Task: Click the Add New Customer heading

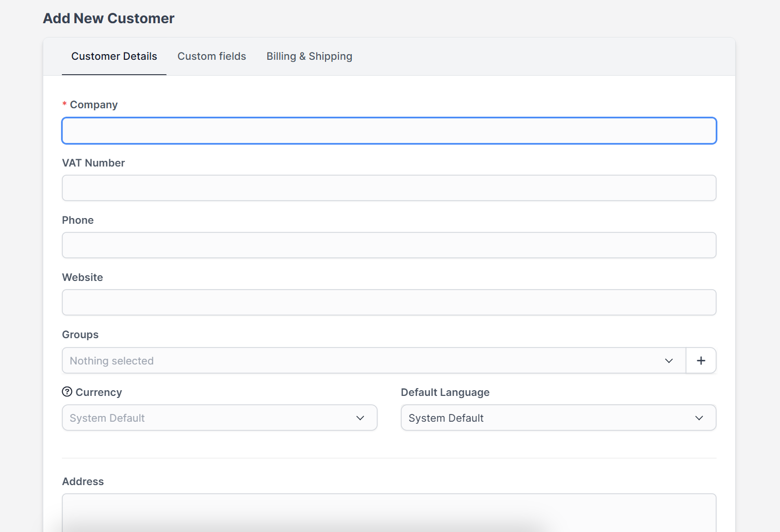Action: 109,19
